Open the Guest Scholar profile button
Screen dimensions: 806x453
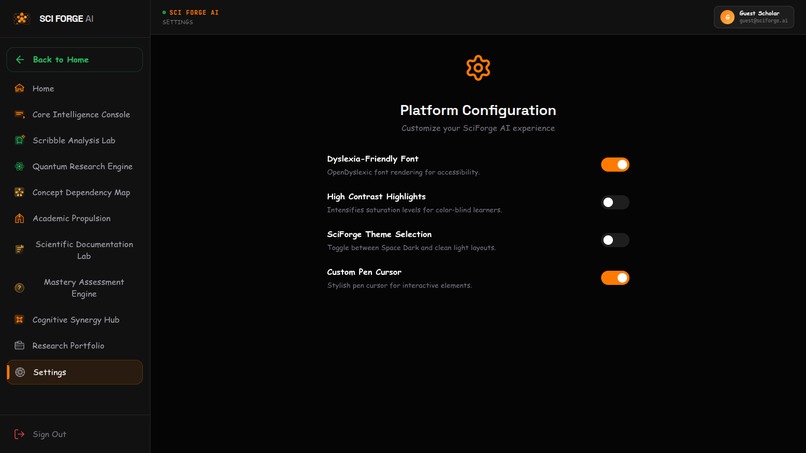pos(754,17)
